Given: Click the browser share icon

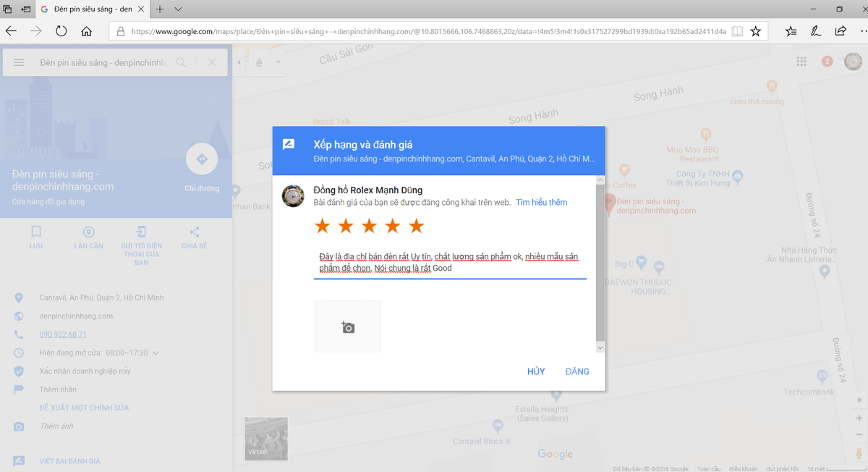Looking at the screenshot, I should (x=841, y=32).
